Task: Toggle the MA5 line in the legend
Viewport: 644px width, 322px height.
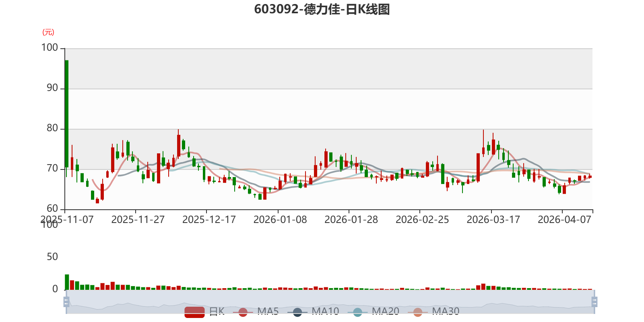Action: tap(256, 312)
